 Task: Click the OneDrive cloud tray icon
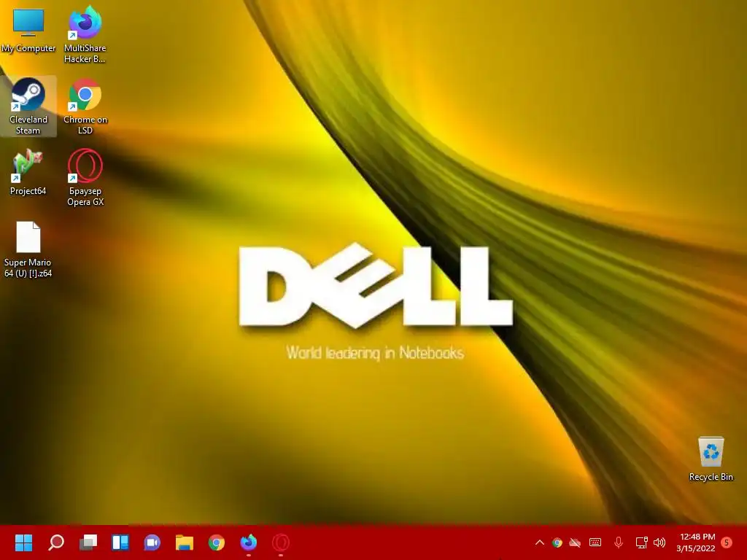tap(575, 542)
